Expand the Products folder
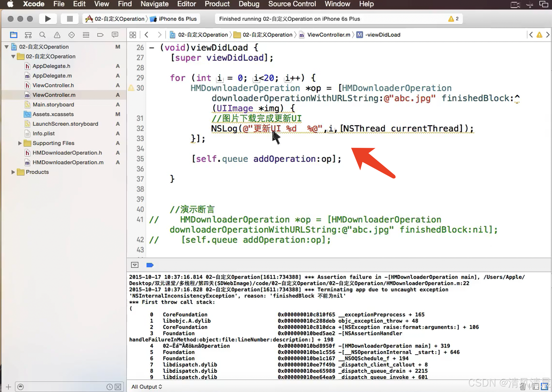552x392 pixels. click(x=13, y=172)
